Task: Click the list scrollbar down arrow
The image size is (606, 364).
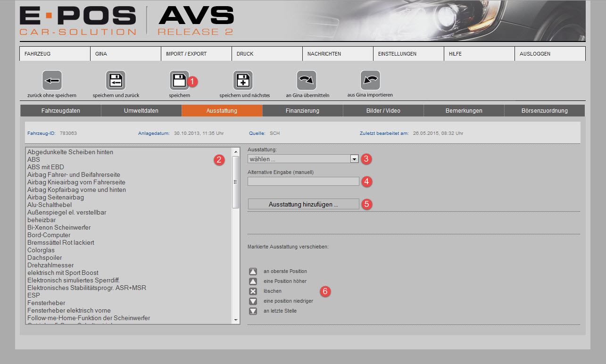Action: pyautogui.click(x=236, y=320)
